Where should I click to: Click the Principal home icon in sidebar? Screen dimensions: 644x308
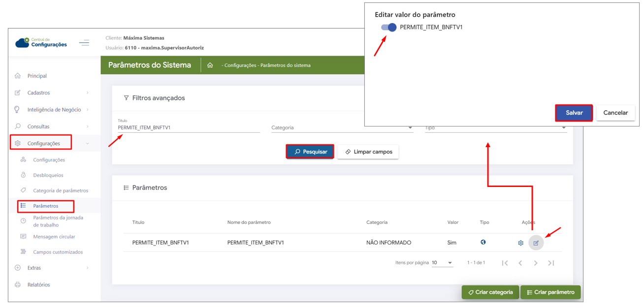coord(18,76)
